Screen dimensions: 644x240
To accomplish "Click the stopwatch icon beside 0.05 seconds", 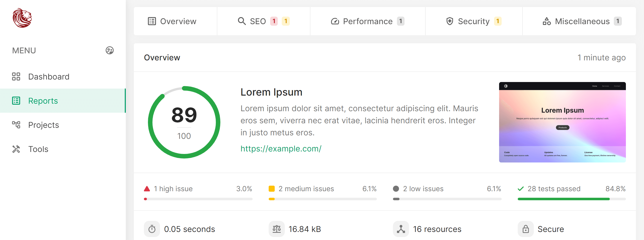I will [152, 229].
